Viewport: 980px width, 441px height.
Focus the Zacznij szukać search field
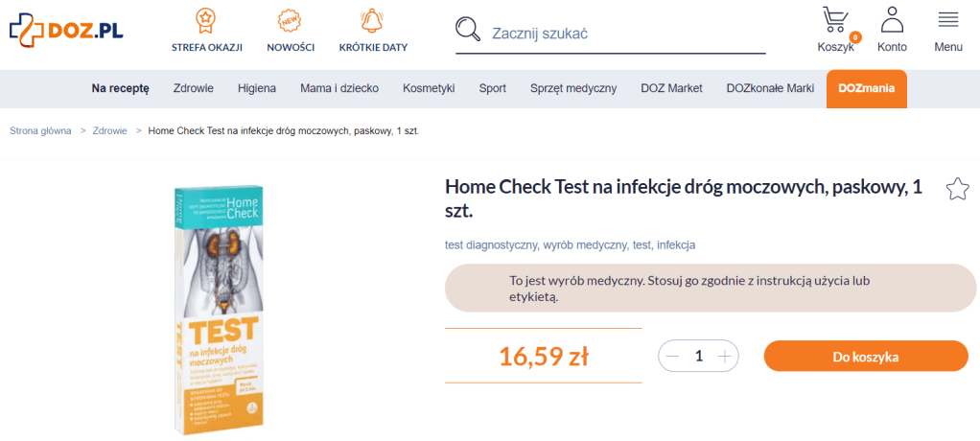[623, 34]
